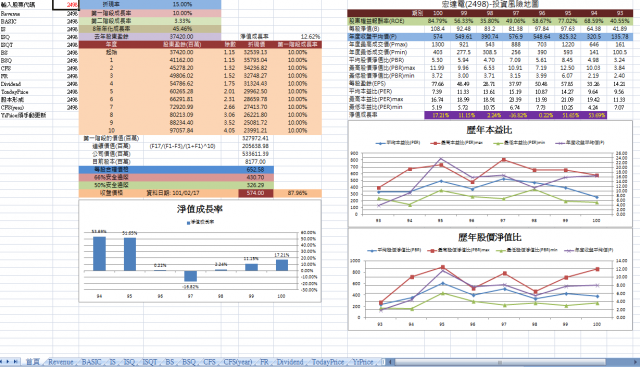Viewport: 640px width, 367px height.
Task: Switch to the ISQ sheet tab
Action: tap(129, 362)
